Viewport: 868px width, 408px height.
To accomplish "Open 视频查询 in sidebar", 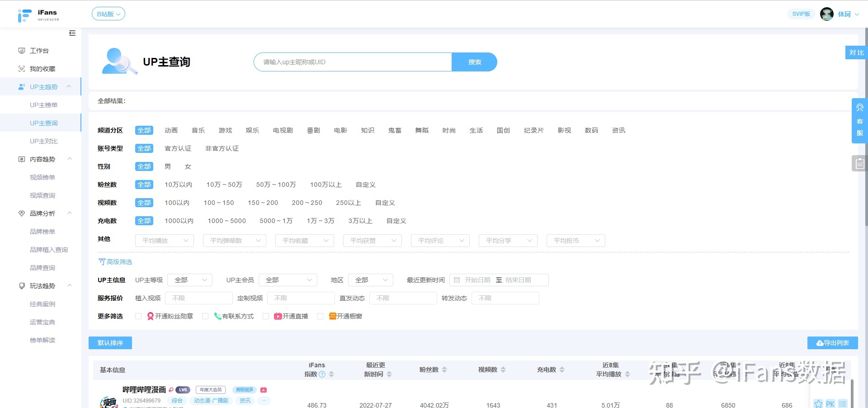I will (x=42, y=195).
